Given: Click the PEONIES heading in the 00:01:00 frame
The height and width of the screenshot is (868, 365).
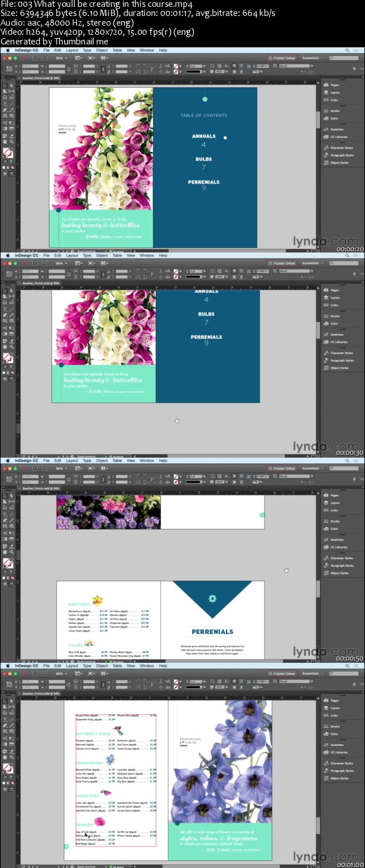Looking at the screenshot, I should 84,825.
